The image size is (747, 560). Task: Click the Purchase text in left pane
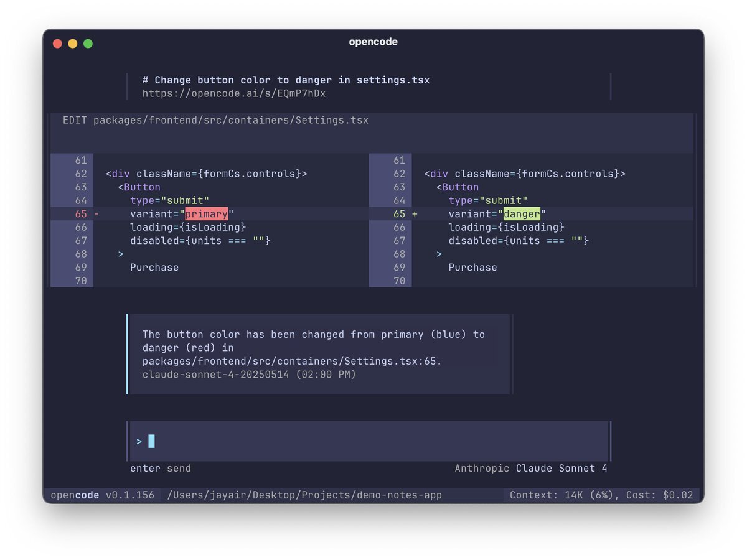pyautogui.click(x=154, y=268)
